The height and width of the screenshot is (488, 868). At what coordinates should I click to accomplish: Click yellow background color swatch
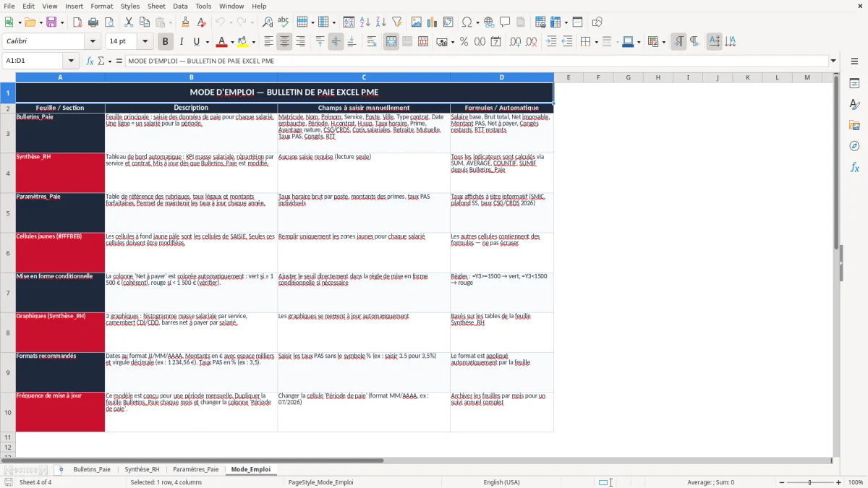pos(243,42)
